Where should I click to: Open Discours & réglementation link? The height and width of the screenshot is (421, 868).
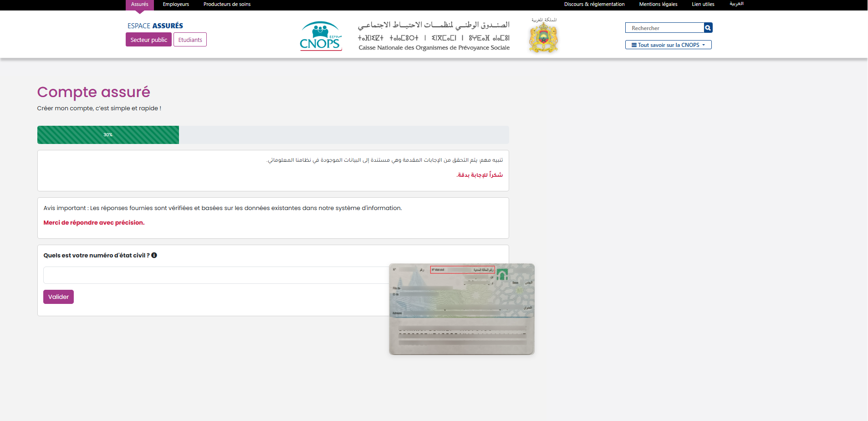pyautogui.click(x=594, y=5)
